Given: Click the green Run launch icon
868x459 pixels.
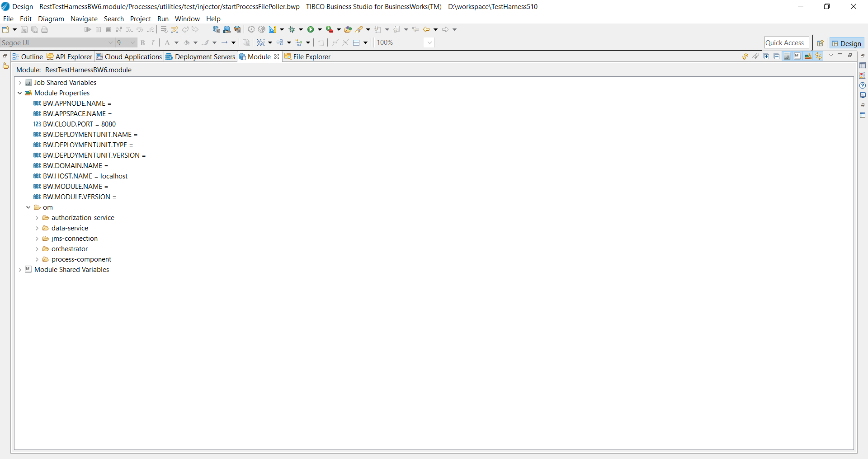Looking at the screenshot, I should [311, 30].
